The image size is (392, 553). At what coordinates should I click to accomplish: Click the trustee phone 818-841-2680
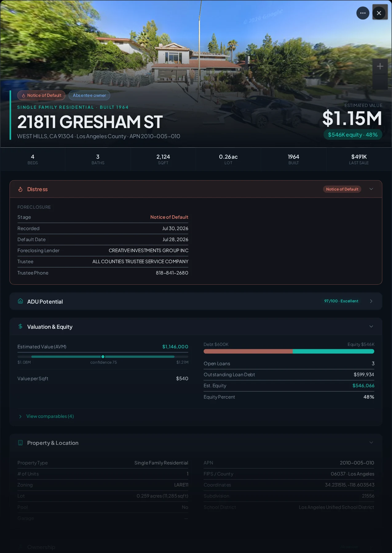point(172,273)
